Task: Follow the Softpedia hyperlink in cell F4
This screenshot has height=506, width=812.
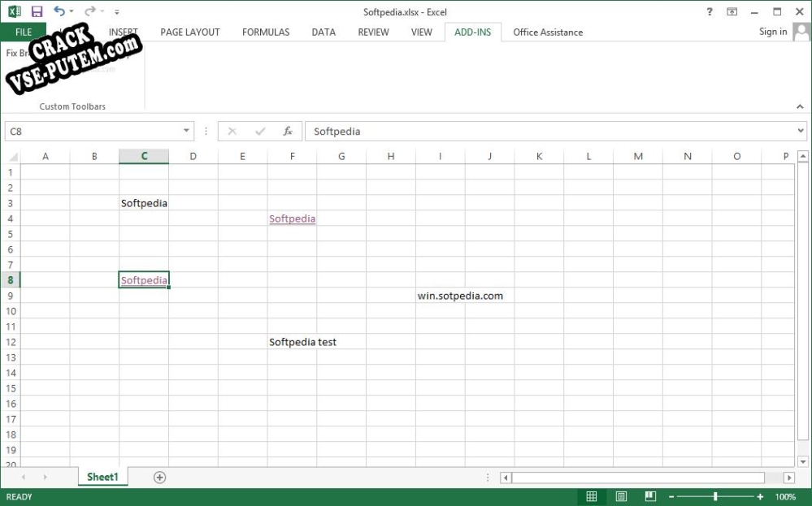Action: (x=292, y=218)
